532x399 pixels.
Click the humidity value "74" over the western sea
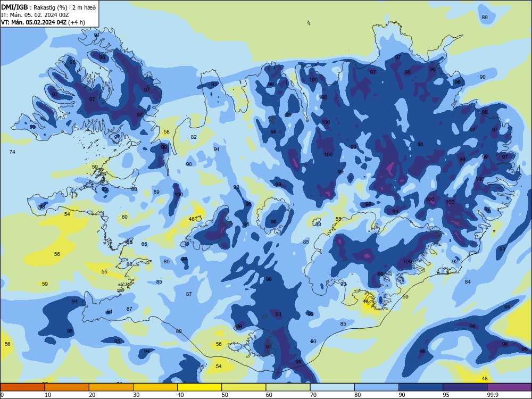(12, 152)
